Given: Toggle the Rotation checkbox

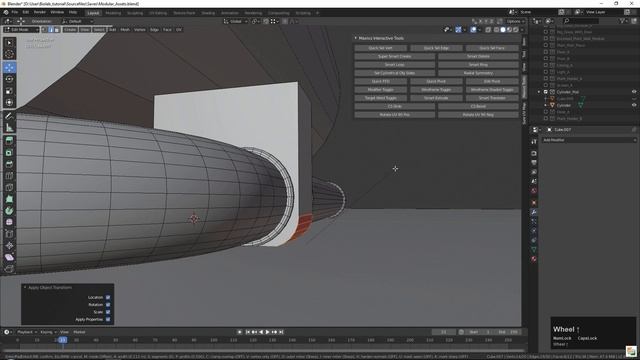Looking at the screenshot, I should coord(108,304).
